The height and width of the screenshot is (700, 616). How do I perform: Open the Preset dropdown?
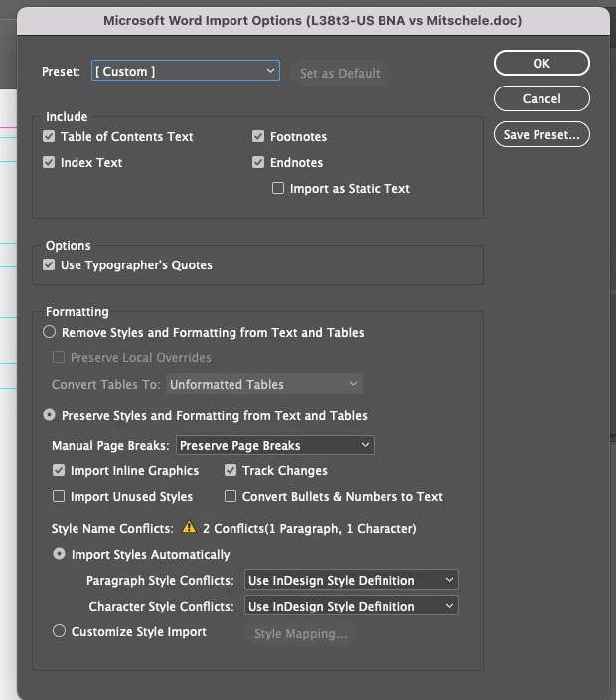coord(186,71)
